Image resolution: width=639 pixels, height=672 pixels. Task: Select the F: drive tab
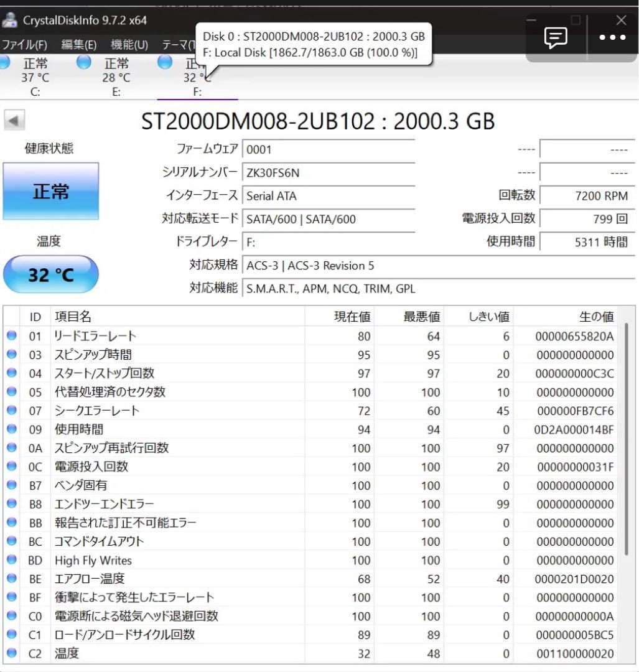click(197, 78)
